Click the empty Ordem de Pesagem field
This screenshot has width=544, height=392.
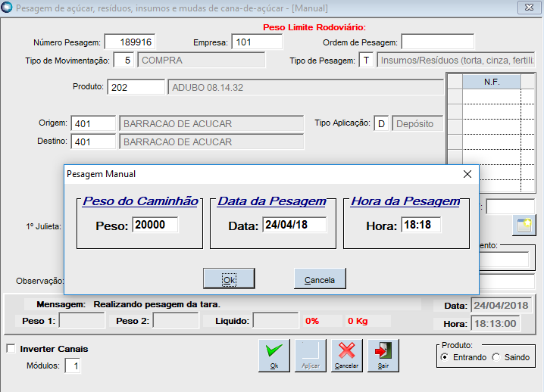[x=437, y=42]
